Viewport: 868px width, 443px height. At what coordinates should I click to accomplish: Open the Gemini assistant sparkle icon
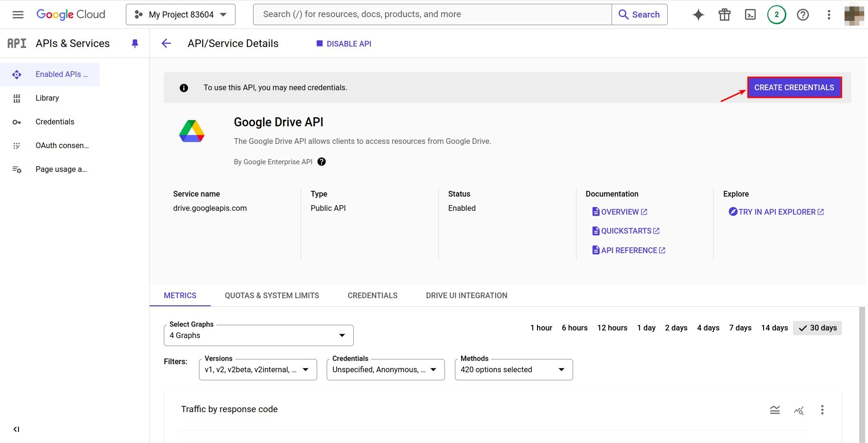(x=698, y=14)
